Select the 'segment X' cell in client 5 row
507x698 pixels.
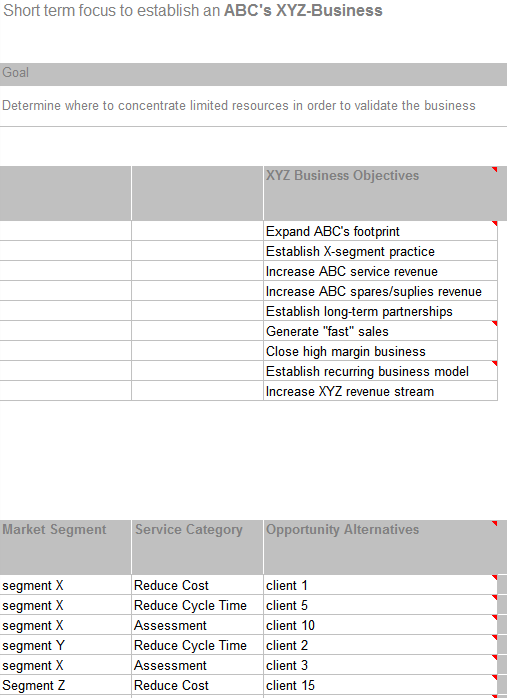point(65,605)
